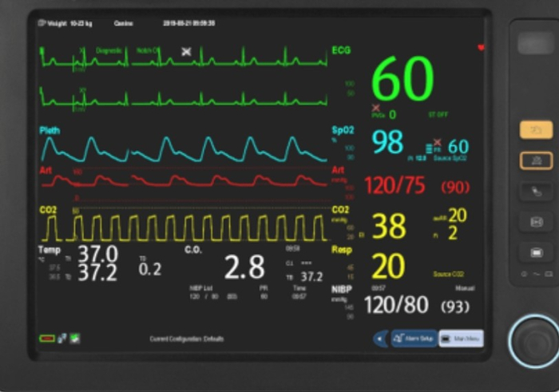Click the alarm lamp panel above yellow key
This screenshot has height=392, width=559.
(x=535, y=43)
